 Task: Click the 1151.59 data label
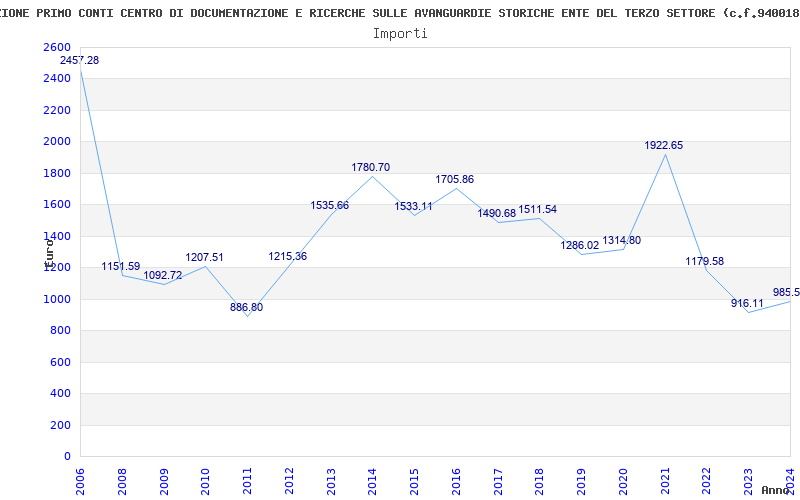121,267
